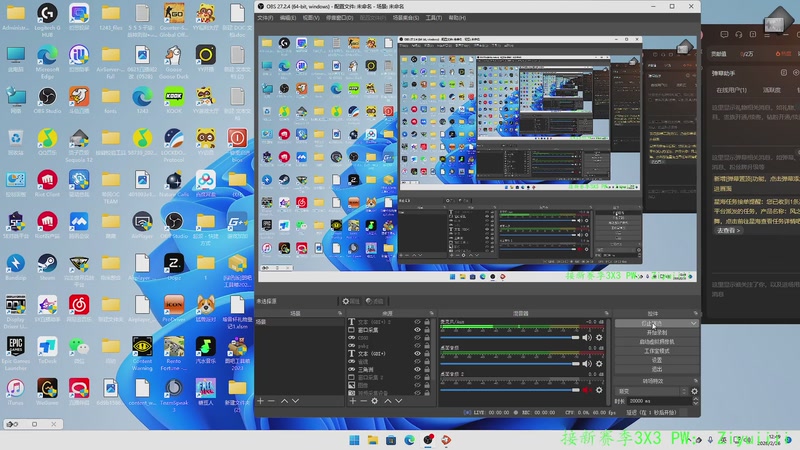Toggle lock of 窗口采集 source
800x450 pixels.
(x=427, y=330)
